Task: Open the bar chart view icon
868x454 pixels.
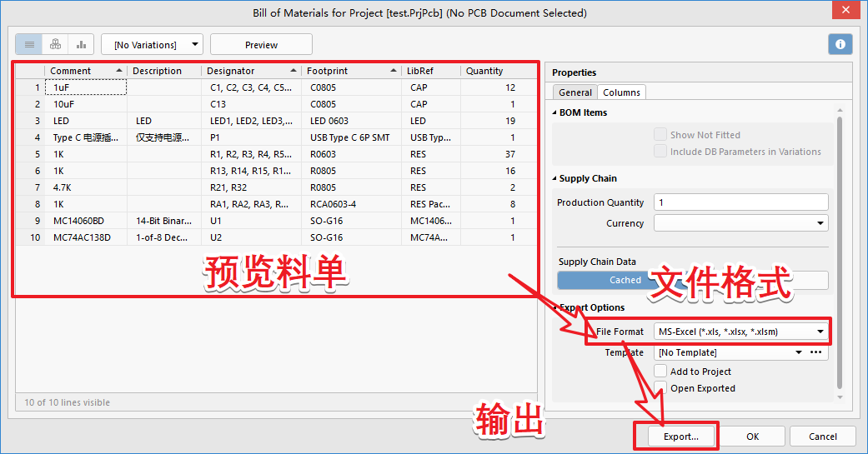Action: pyautogui.click(x=82, y=44)
